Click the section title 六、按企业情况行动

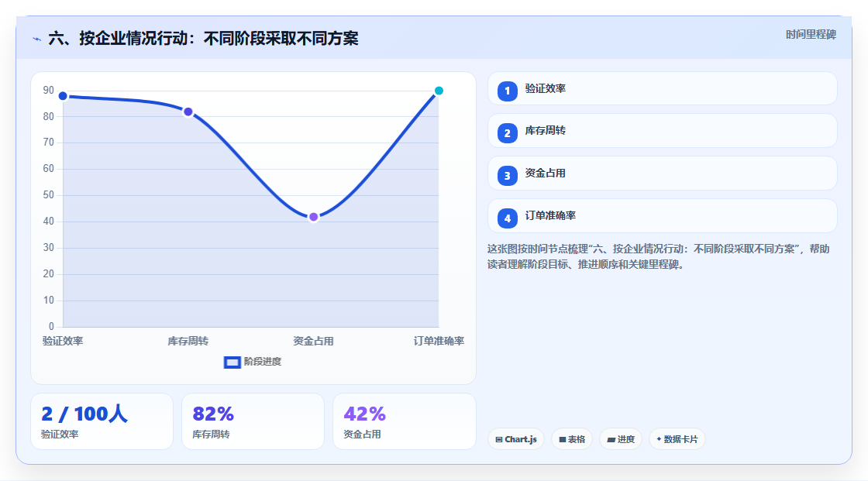point(203,38)
